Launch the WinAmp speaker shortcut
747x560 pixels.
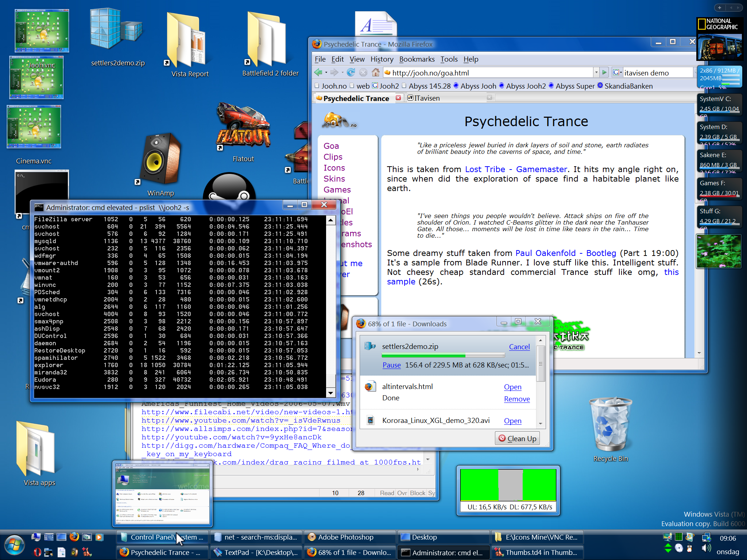tap(160, 164)
